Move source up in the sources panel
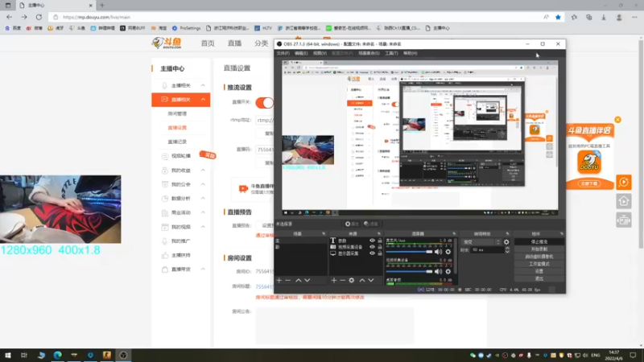Screen dimensions: 644x362 (x=362, y=280)
